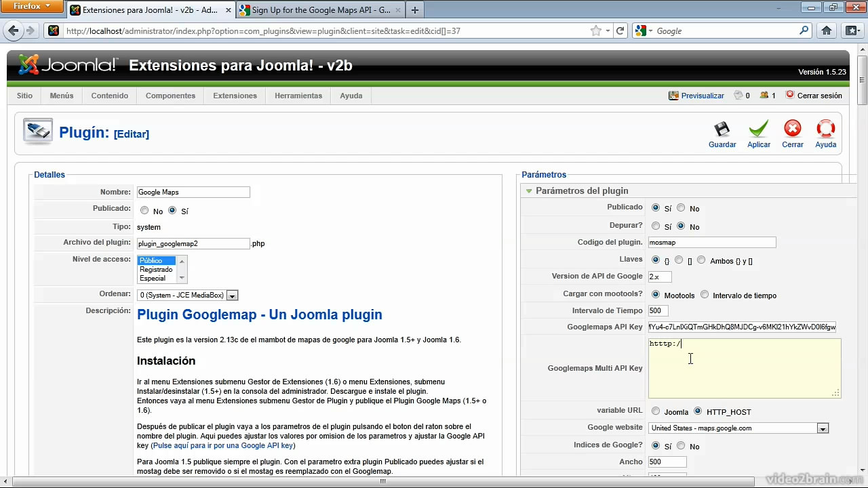The width and height of the screenshot is (868, 488).
Task: Click the horizontal scrollbar
Action: tap(382, 482)
